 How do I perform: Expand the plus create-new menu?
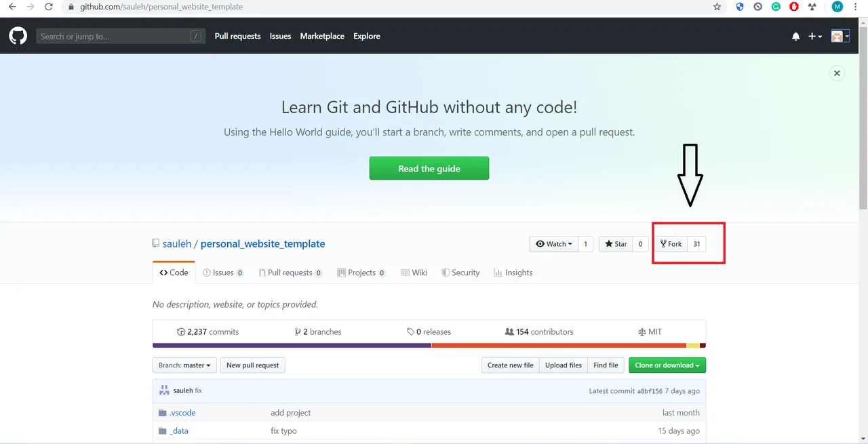(815, 37)
